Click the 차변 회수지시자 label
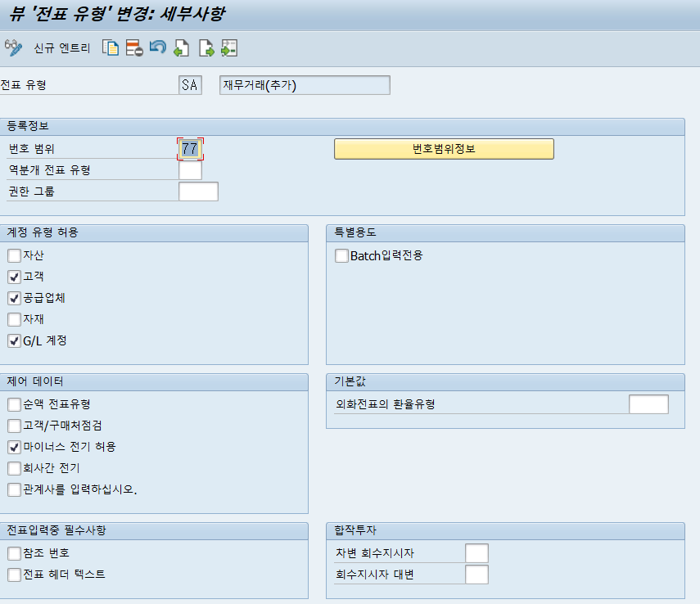The height and width of the screenshot is (604, 700). [375, 553]
